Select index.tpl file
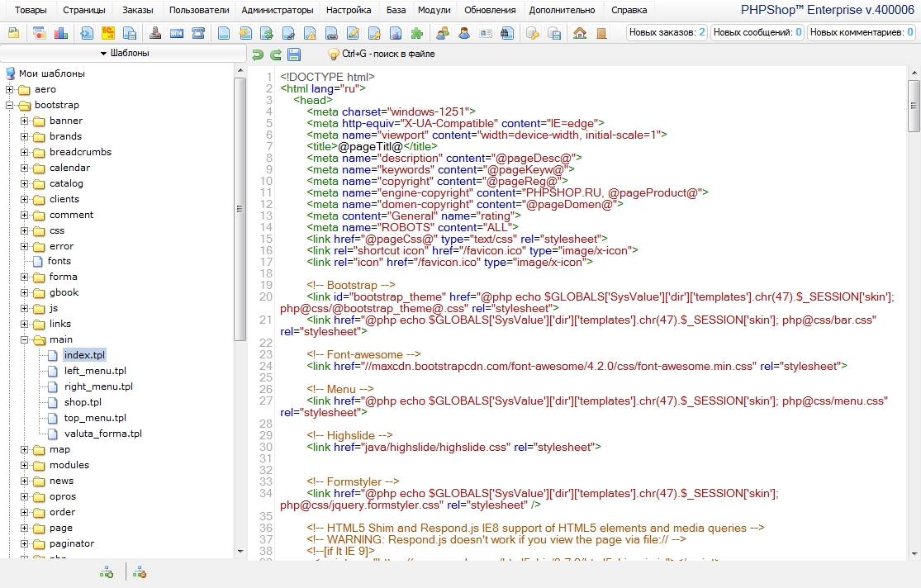This screenshot has width=921, height=588. click(x=84, y=355)
